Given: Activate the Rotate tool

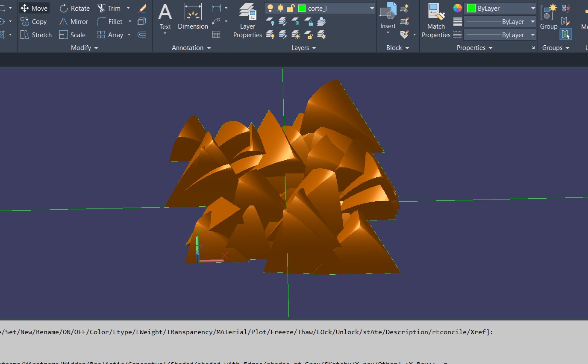Looking at the screenshot, I should [x=74, y=8].
